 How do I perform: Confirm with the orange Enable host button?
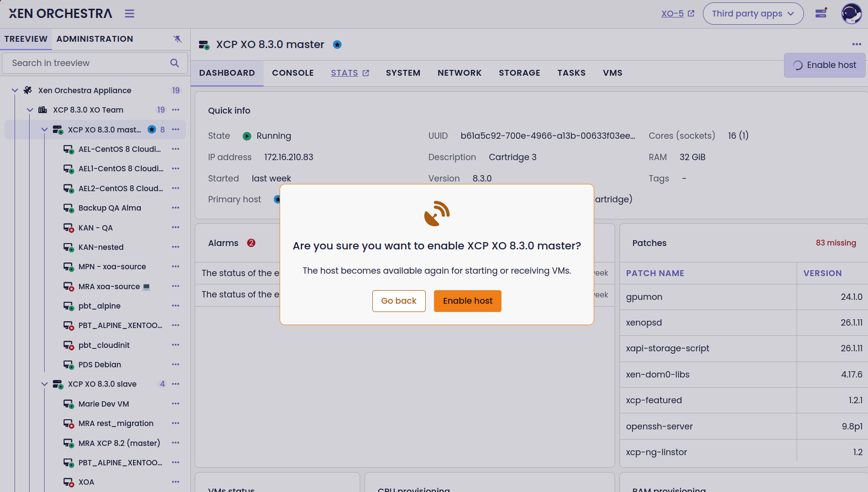tap(467, 301)
